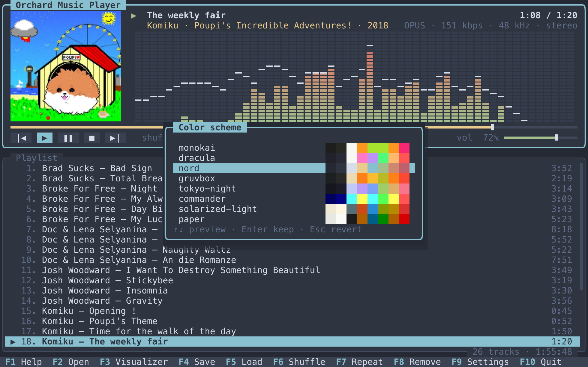Click the paper green color swatch
This screenshot has height=367, width=588.
[x=383, y=219]
